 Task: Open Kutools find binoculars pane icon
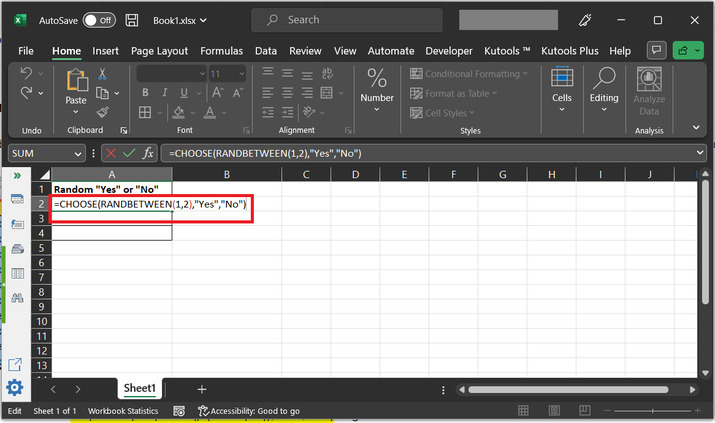(17, 297)
